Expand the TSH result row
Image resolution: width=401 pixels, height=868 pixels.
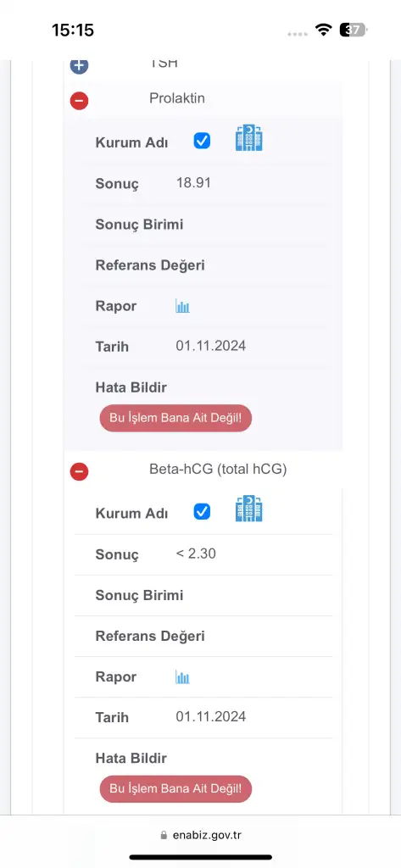[x=79, y=65]
